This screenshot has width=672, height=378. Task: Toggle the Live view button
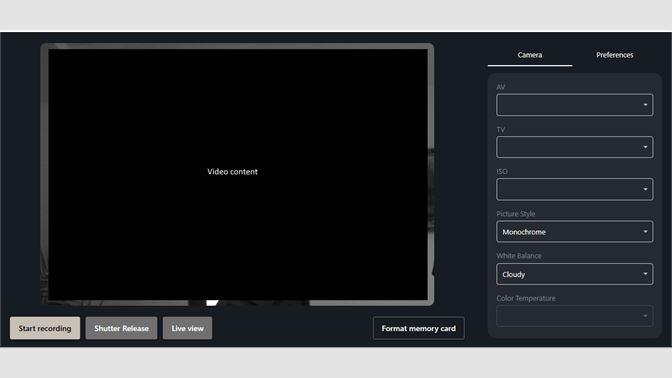(187, 328)
